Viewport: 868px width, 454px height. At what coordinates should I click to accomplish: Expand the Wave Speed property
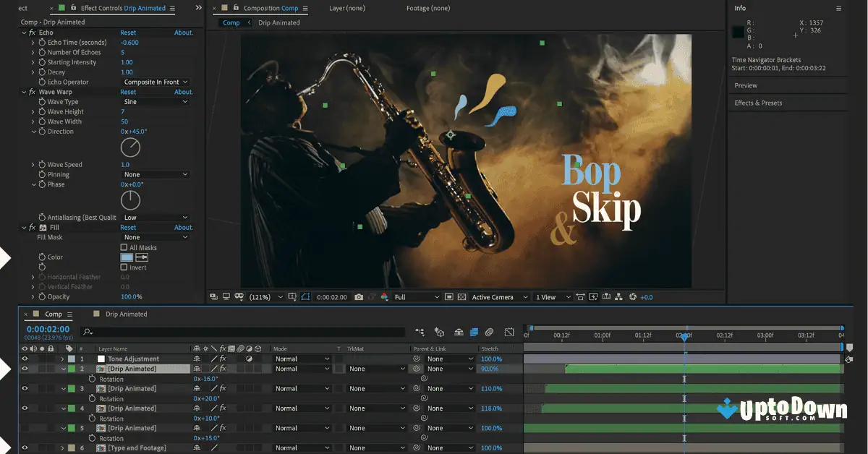33,164
